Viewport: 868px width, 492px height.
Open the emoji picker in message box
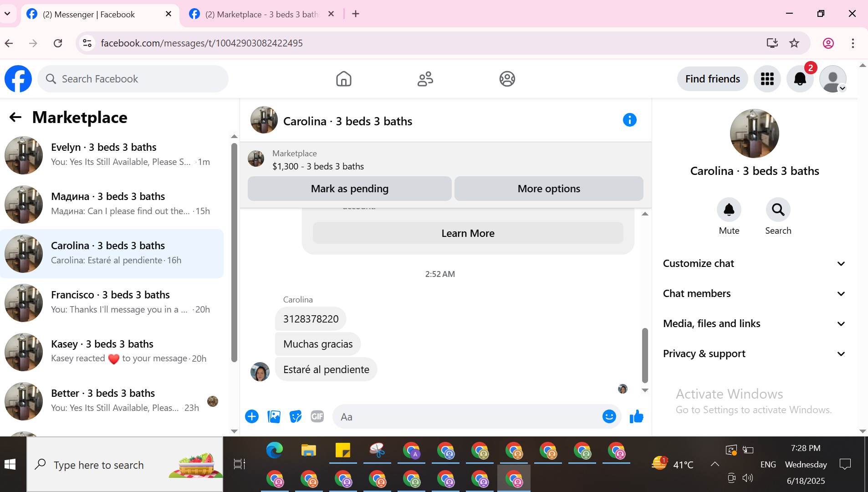[x=609, y=416]
